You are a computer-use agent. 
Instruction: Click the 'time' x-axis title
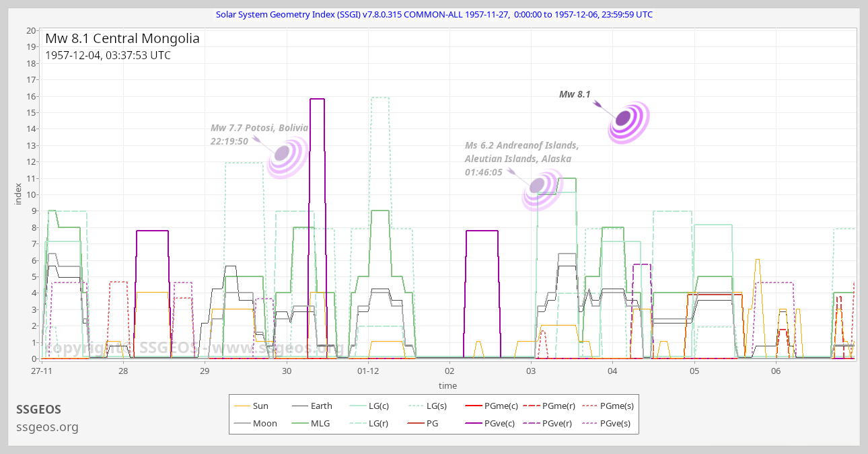pos(447,385)
